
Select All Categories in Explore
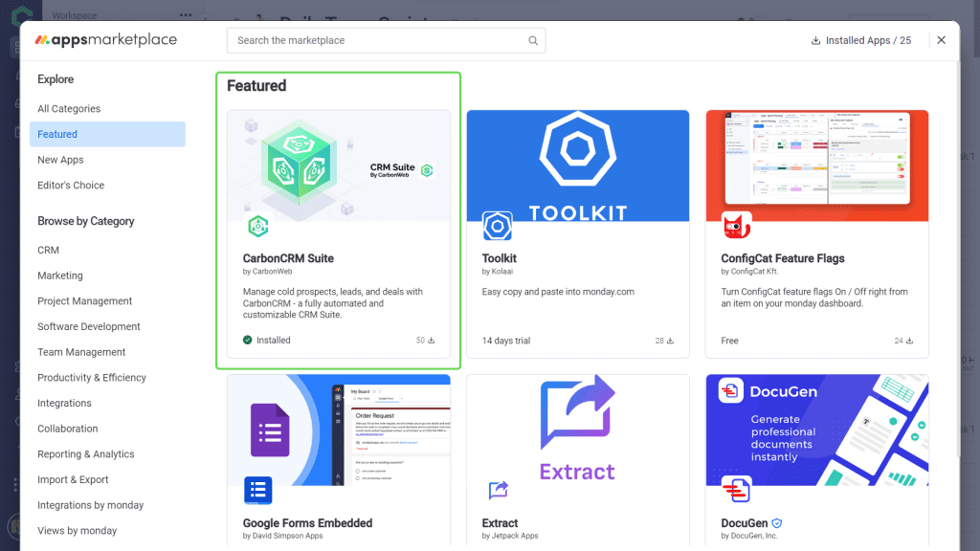pos(69,109)
